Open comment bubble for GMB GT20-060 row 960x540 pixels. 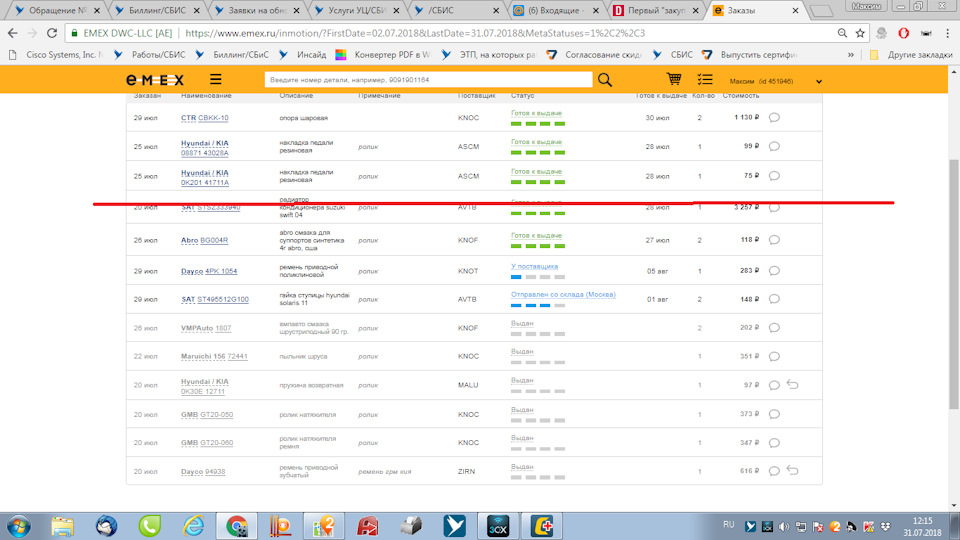click(774, 442)
